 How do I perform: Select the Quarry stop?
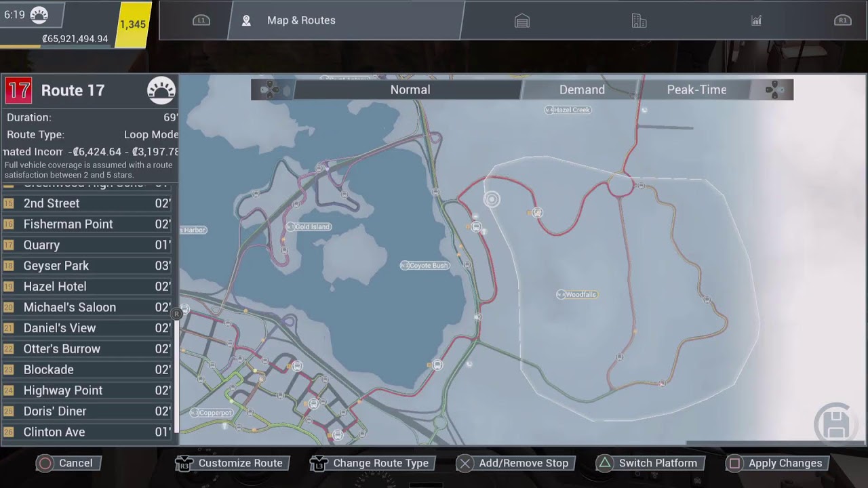click(87, 245)
